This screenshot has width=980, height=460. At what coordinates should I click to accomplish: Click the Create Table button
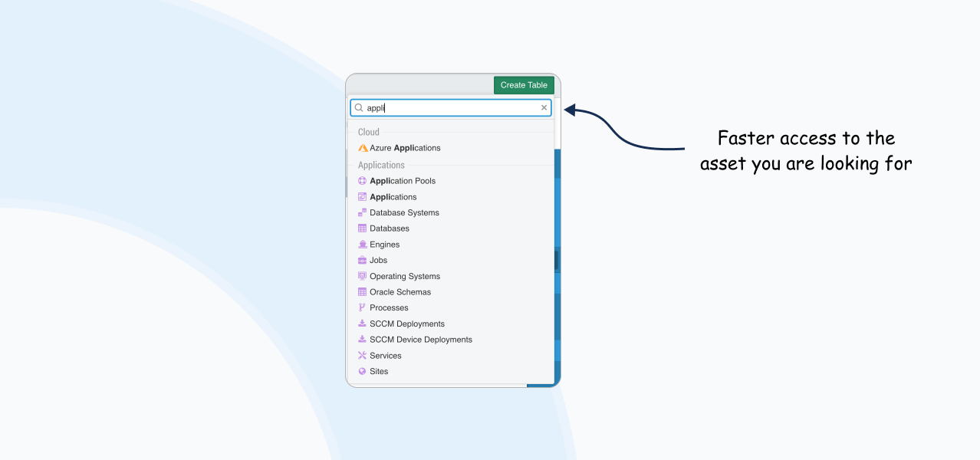[524, 85]
